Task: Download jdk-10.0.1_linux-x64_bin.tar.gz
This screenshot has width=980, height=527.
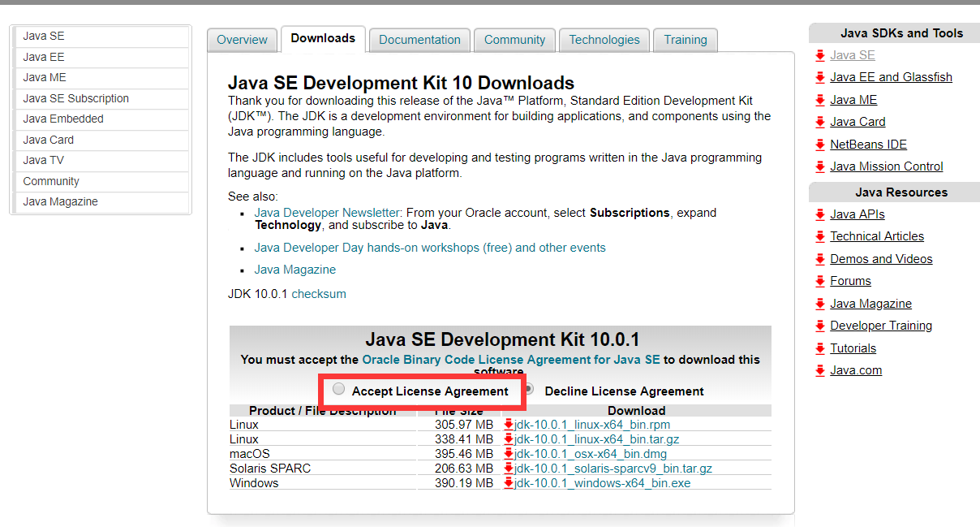Action: coord(597,439)
